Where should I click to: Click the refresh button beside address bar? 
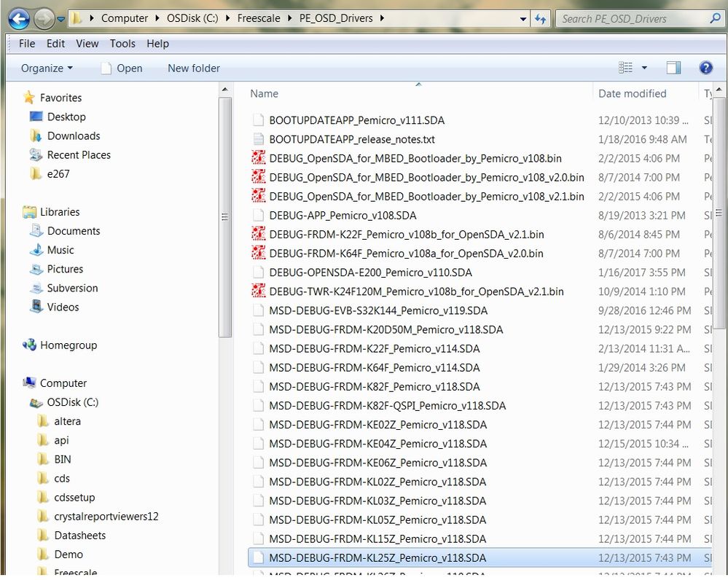pos(541,19)
